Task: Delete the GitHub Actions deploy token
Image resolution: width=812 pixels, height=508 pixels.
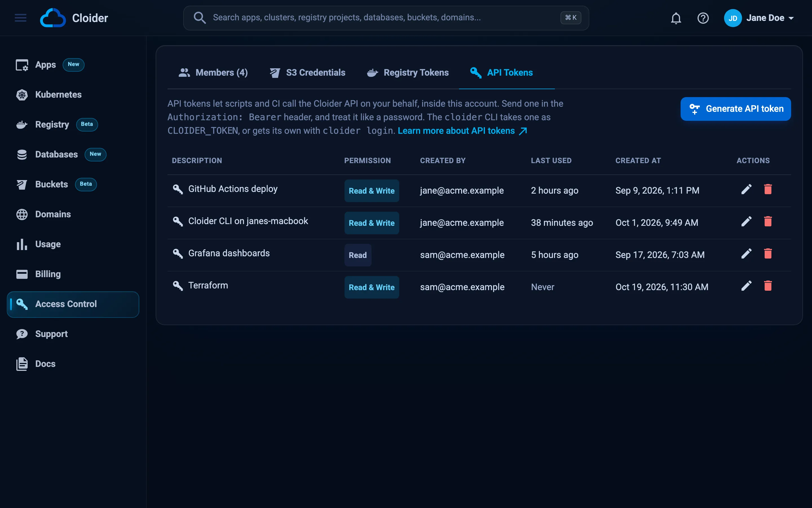Action: (768, 189)
